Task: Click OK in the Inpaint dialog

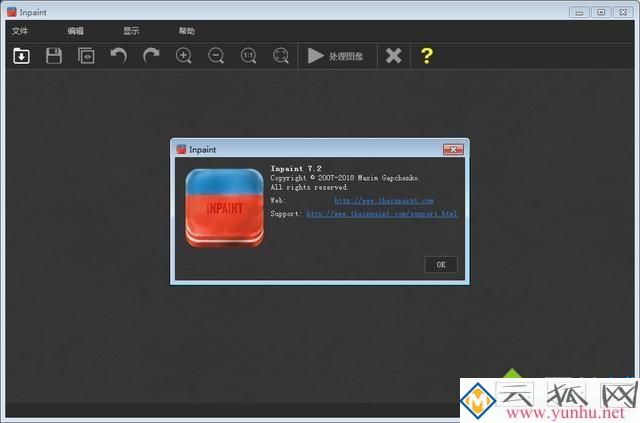Action: pyautogui.click(x=441, y=264)
